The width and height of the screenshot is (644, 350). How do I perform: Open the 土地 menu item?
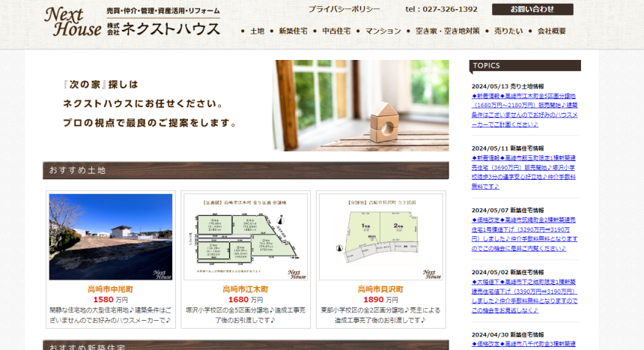(x=257, y=31)
